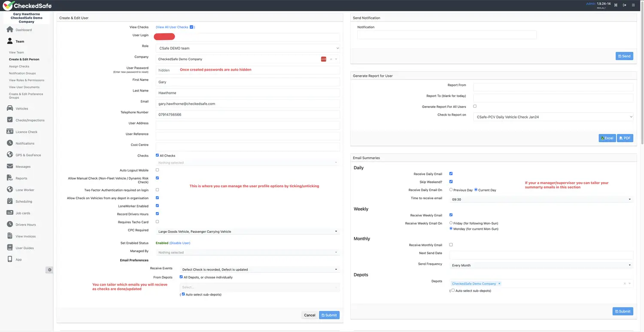Click the Excel export button
This screenshot has width=644, height=332.
point(607,138)
